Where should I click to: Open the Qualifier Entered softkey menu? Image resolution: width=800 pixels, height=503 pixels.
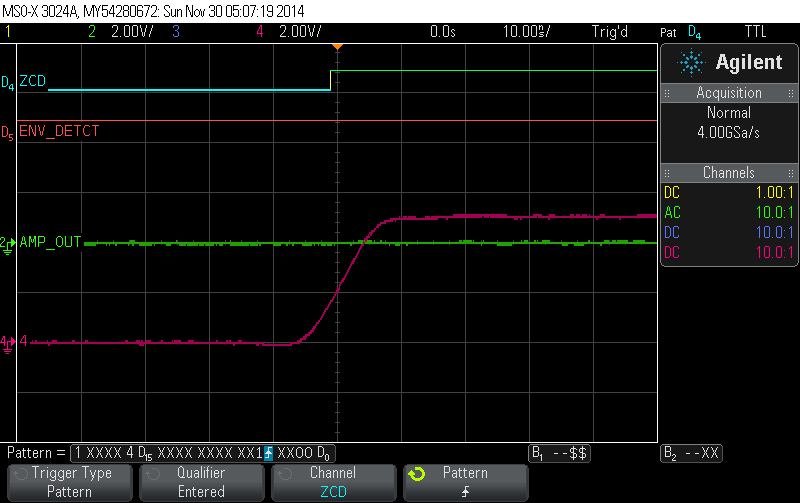[x=201, y=482]
